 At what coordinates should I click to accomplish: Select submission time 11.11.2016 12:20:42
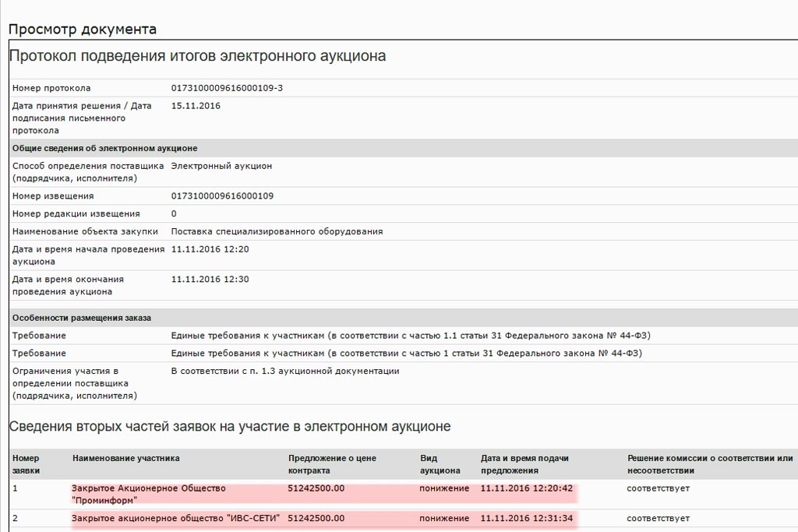[x=526, y=488]
